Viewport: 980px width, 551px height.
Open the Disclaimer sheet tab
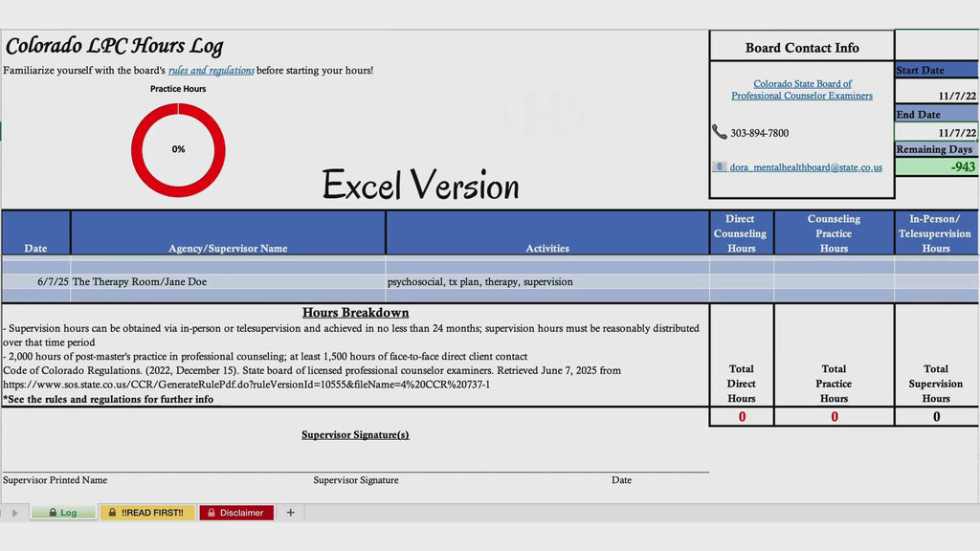point(236,513)
